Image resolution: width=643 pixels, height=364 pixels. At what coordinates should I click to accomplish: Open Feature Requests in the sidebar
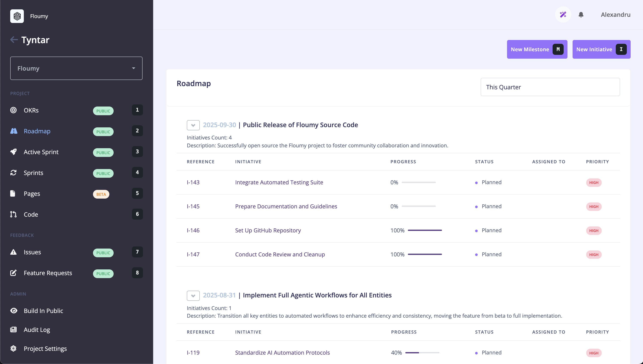point(48,273)
